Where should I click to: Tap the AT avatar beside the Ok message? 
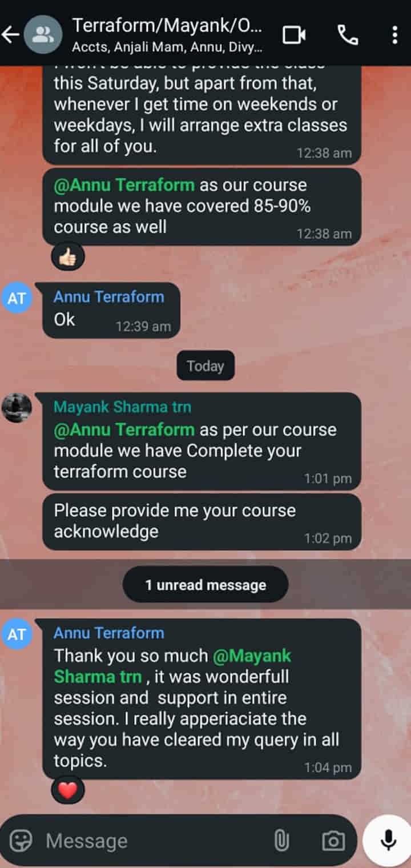coord(17,299)
